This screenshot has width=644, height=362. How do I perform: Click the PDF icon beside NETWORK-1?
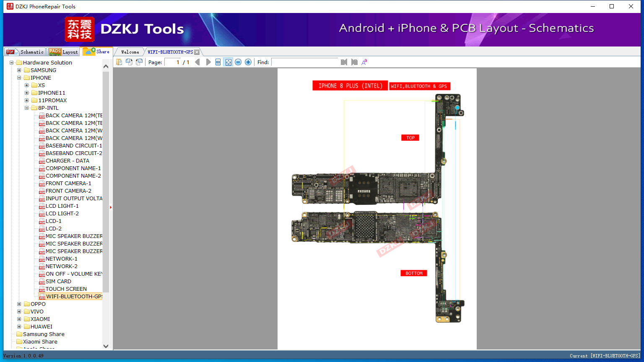click(x=42, y=259)
